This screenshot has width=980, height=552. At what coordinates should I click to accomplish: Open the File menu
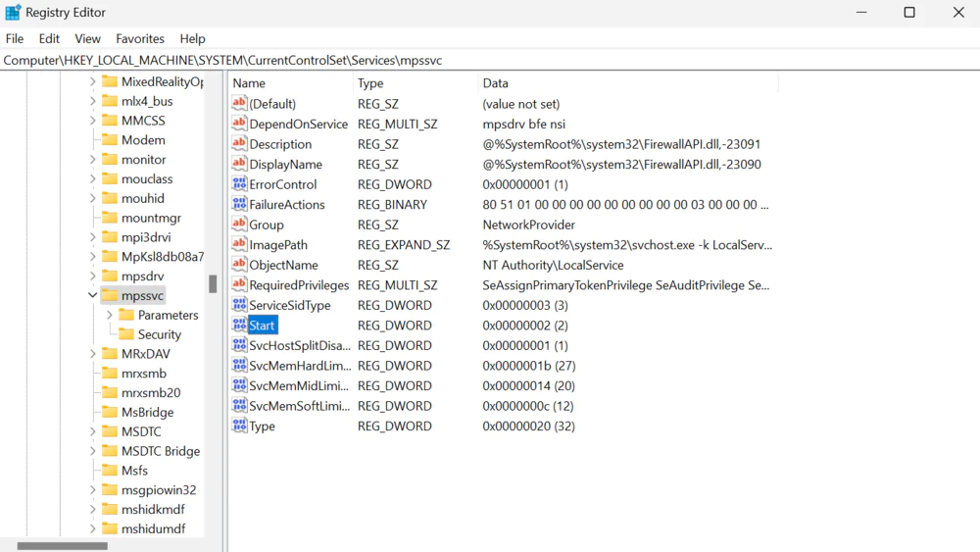(15, 39)
